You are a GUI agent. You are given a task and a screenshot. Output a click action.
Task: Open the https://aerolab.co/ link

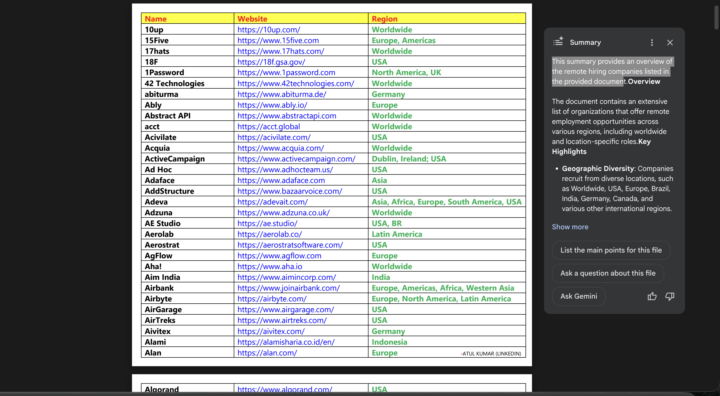click(270, 234)
